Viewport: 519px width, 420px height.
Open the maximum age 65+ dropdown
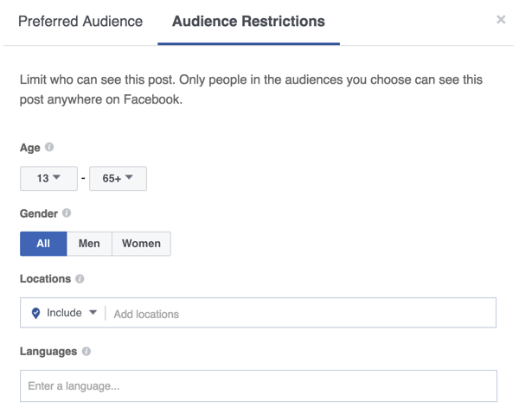coord(118,178)
